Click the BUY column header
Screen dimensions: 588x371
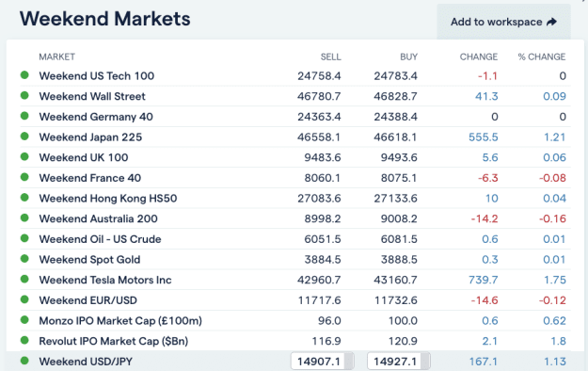408,56
